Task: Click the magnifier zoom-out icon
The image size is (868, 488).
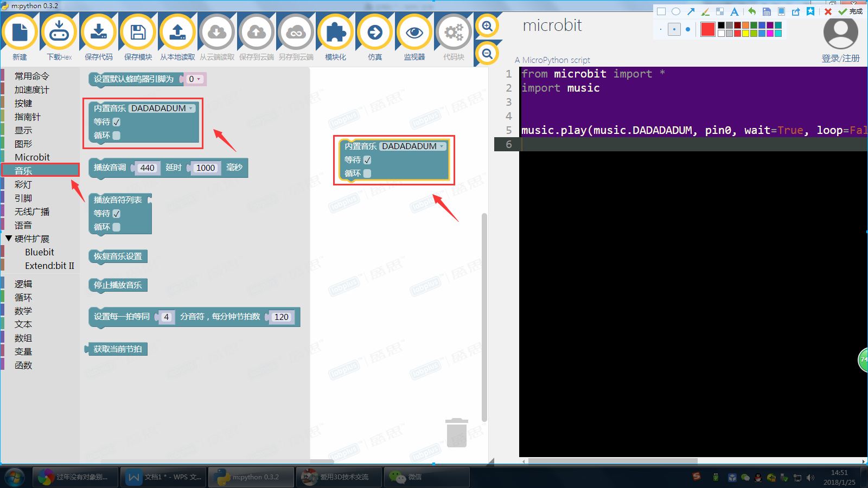Action: click(487, 53)
